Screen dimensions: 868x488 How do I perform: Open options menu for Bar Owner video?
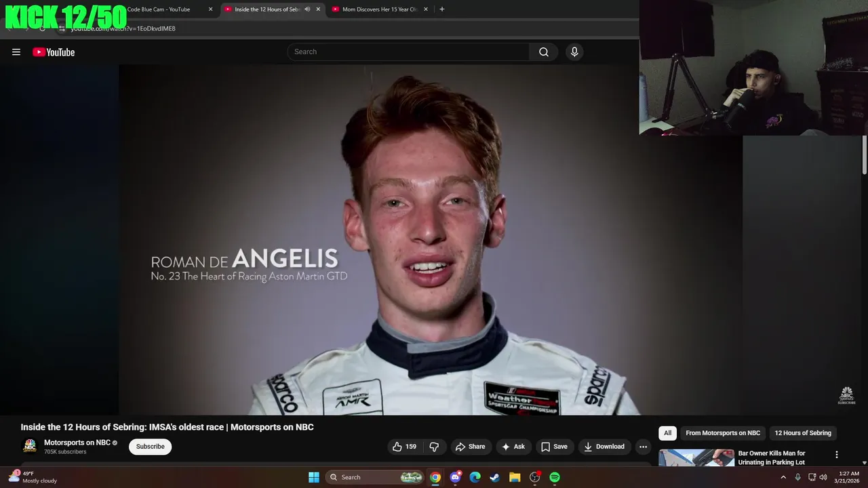point(836,455)
